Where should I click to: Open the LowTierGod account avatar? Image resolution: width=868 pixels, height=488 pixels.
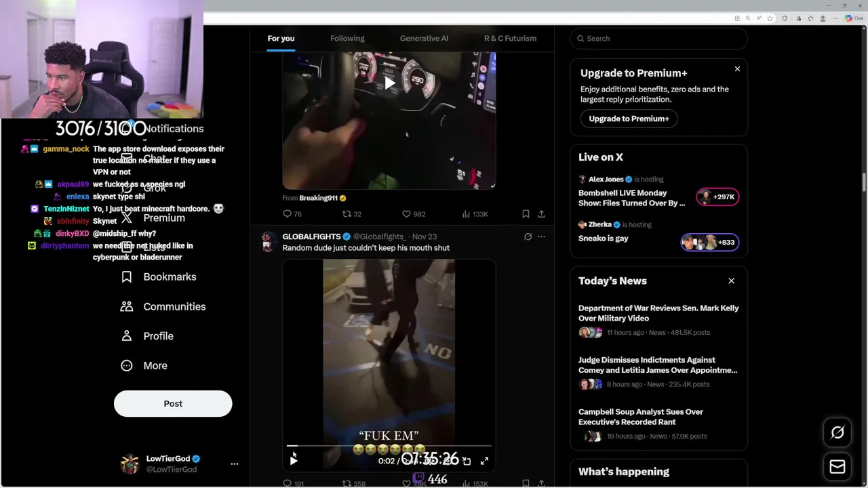point(130,464)
